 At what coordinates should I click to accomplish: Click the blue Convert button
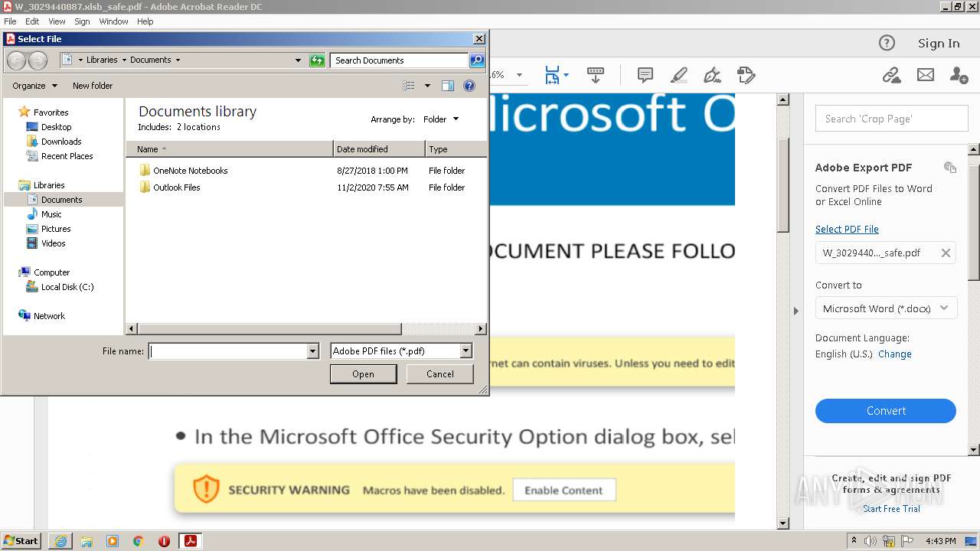886,411
